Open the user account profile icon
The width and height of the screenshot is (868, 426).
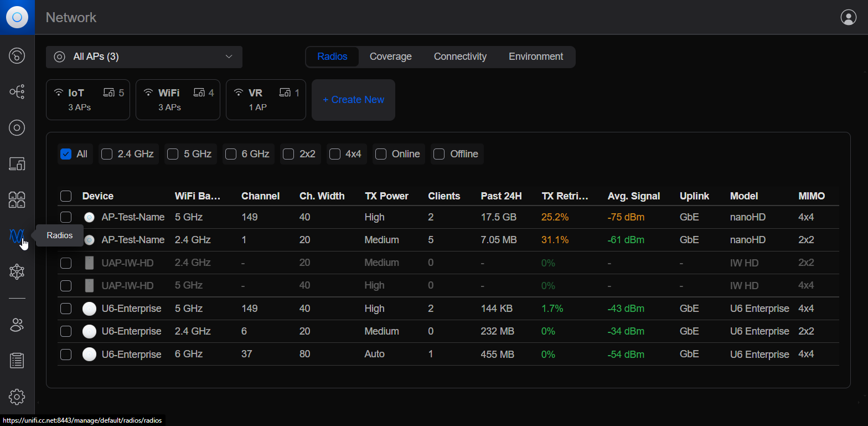pos(848,17)
